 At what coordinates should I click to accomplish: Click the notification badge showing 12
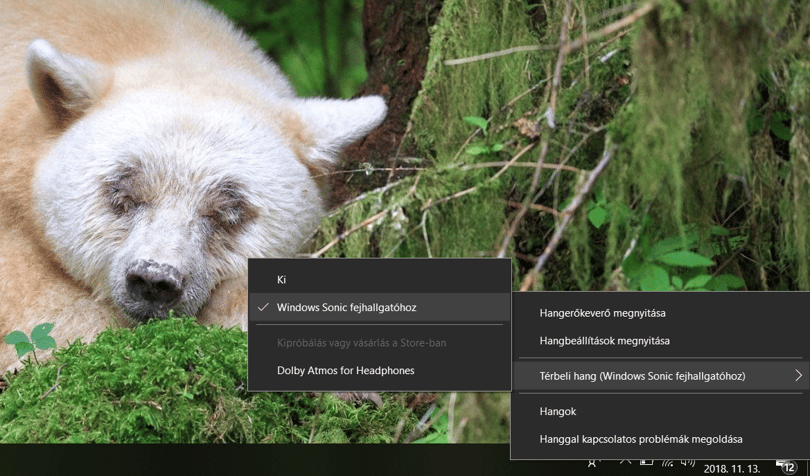(789, 468)
